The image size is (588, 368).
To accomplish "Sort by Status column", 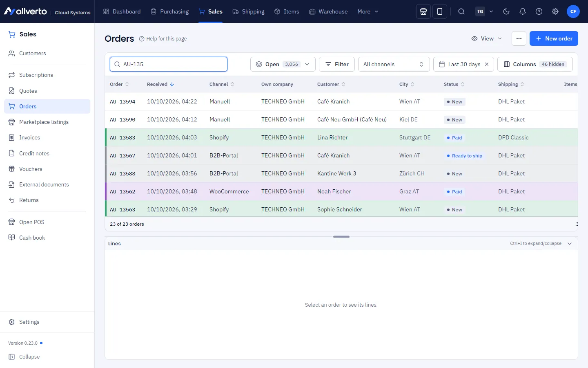I will [x=454, y=84].
